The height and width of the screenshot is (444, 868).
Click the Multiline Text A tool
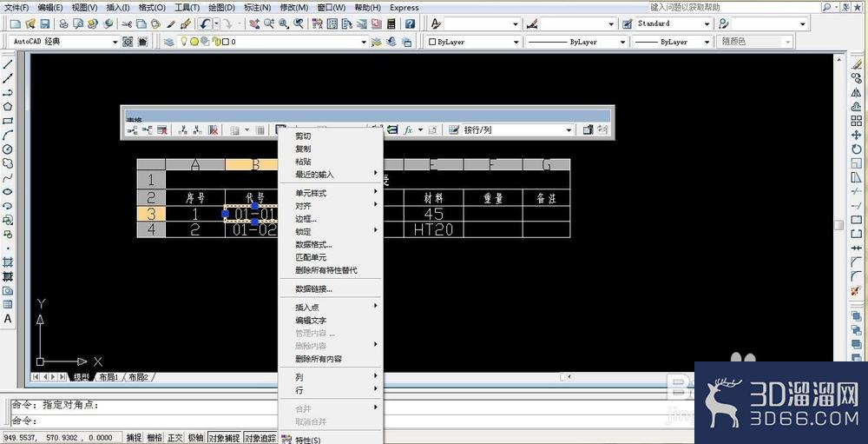tap(8, 319)
